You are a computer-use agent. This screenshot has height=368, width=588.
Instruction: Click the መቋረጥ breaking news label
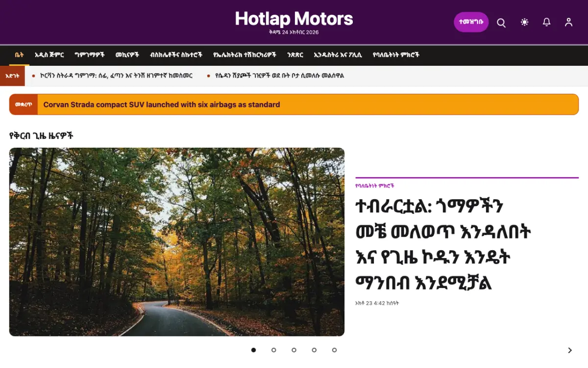[24, 105]
